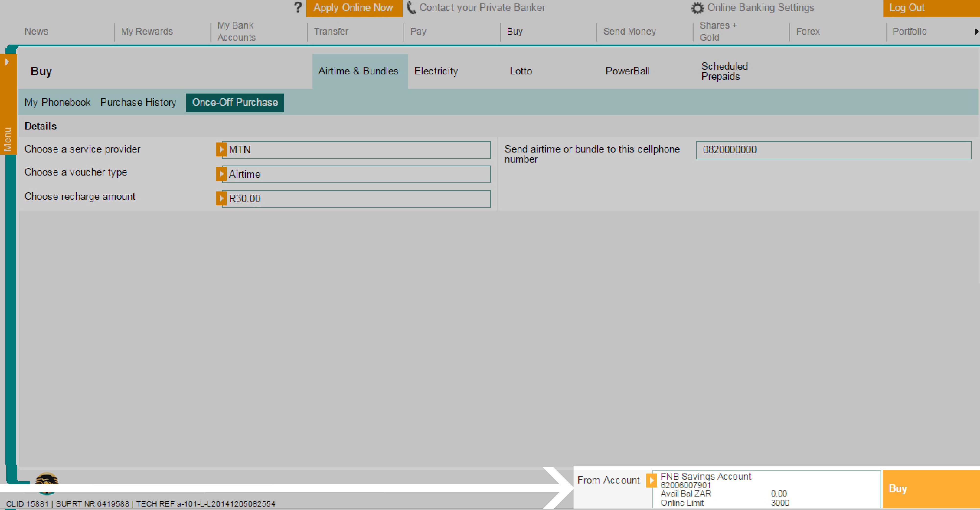Viewport: 980px width, 510px height.
Task: Open the recharge amount dropdown showing R30.00
Action: point(356,199)
